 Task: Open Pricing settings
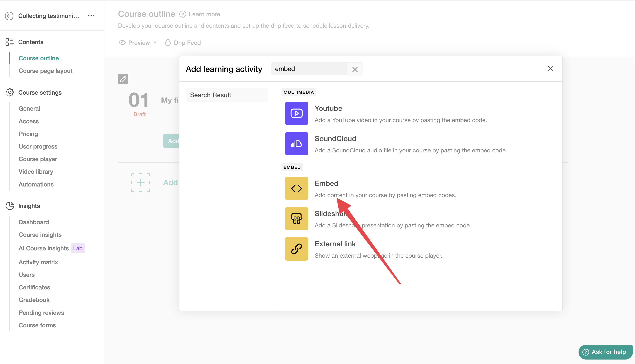pos(28,134)
